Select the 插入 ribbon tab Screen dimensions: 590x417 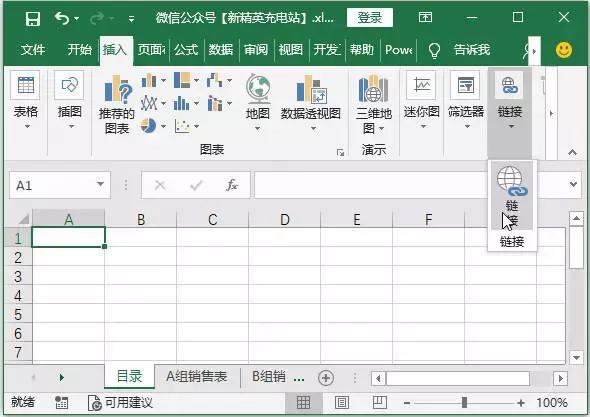click(115, 49)
